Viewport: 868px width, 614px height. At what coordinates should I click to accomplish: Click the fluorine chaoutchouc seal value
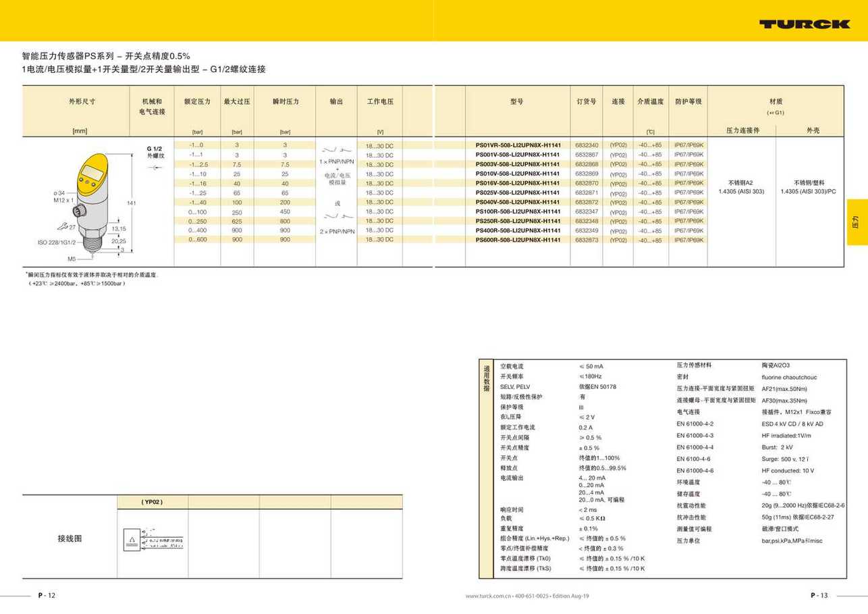pyautogui.click(x=789, y=377)
